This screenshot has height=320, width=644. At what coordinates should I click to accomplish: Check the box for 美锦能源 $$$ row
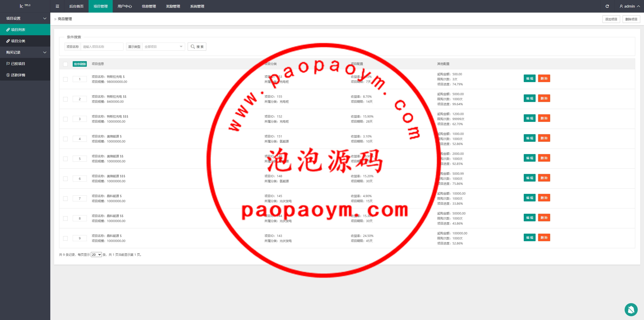coord(65,179)
